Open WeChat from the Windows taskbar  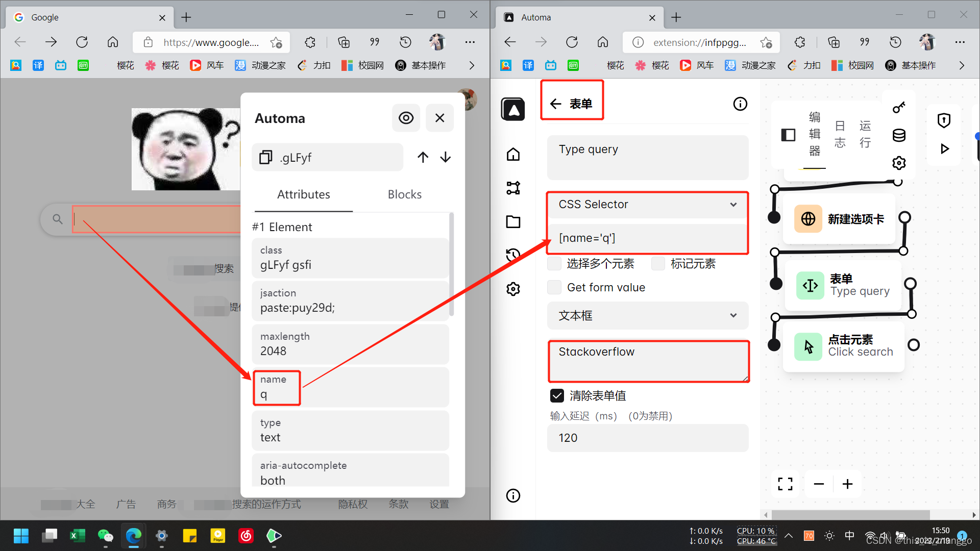point(105,536)
